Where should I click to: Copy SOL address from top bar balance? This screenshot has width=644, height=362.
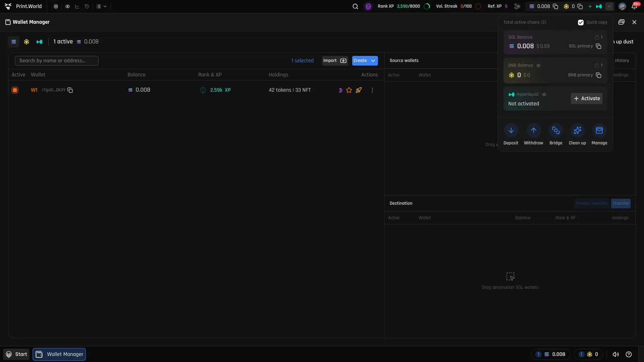pyautogui.click(x=555, y=6)
